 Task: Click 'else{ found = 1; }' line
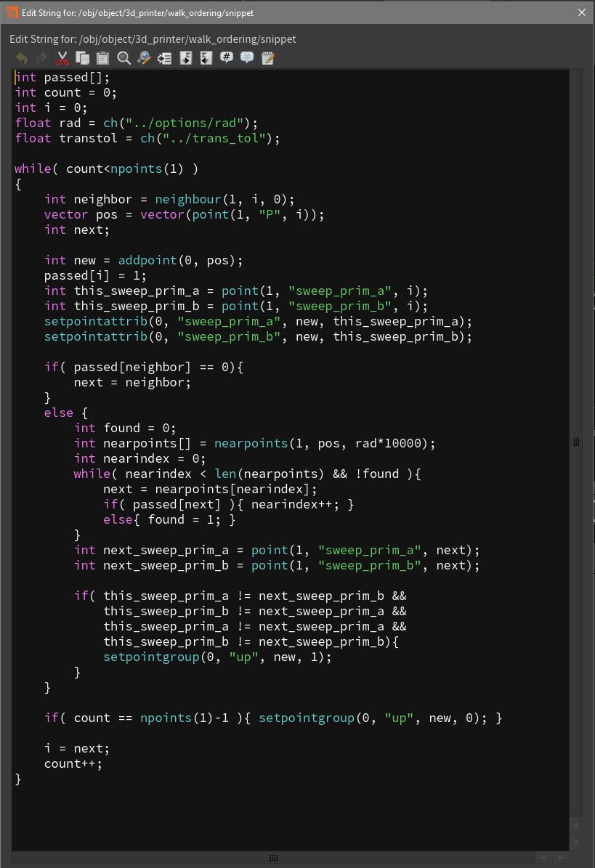tap(169, 519)
